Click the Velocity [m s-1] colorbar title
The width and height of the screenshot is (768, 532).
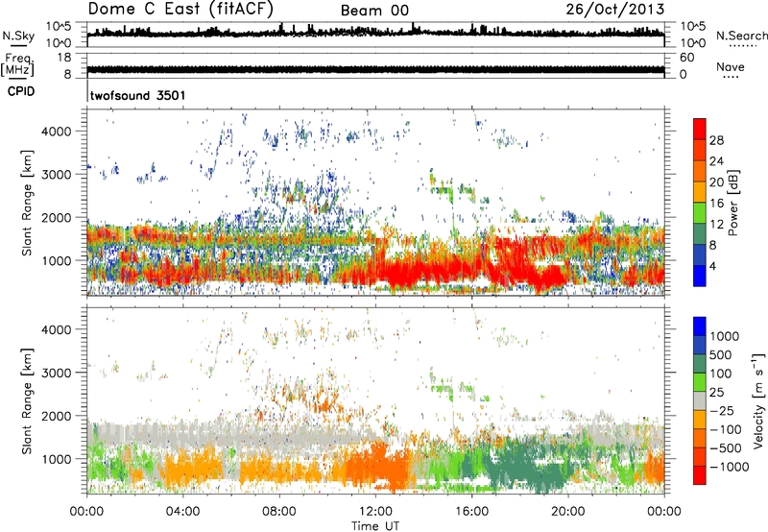point(758,400)
